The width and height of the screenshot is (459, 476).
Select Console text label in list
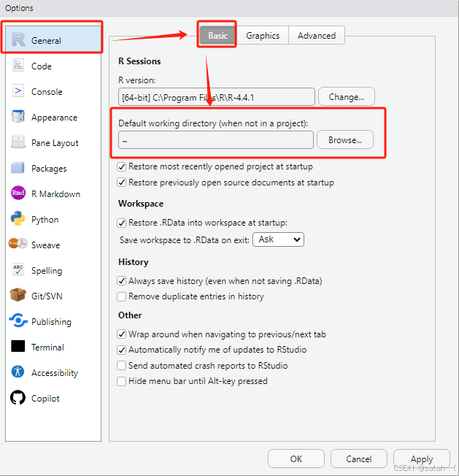click(47, 92)
